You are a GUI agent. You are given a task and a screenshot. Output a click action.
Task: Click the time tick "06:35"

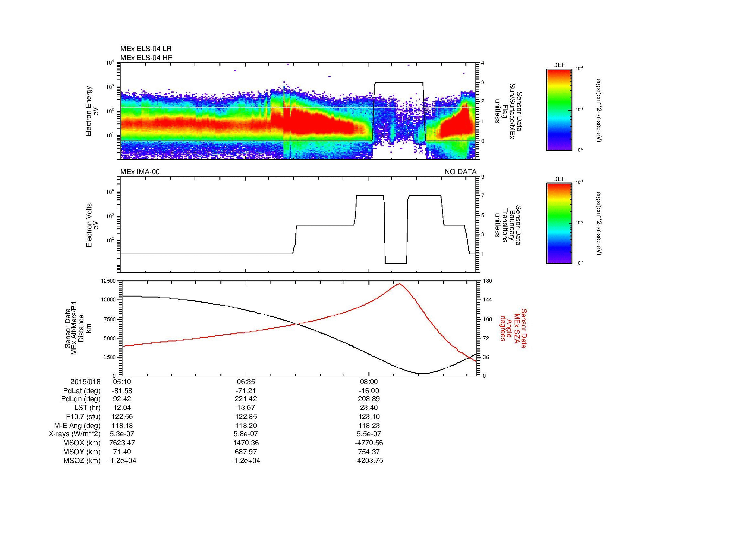[x=246, y=382]
